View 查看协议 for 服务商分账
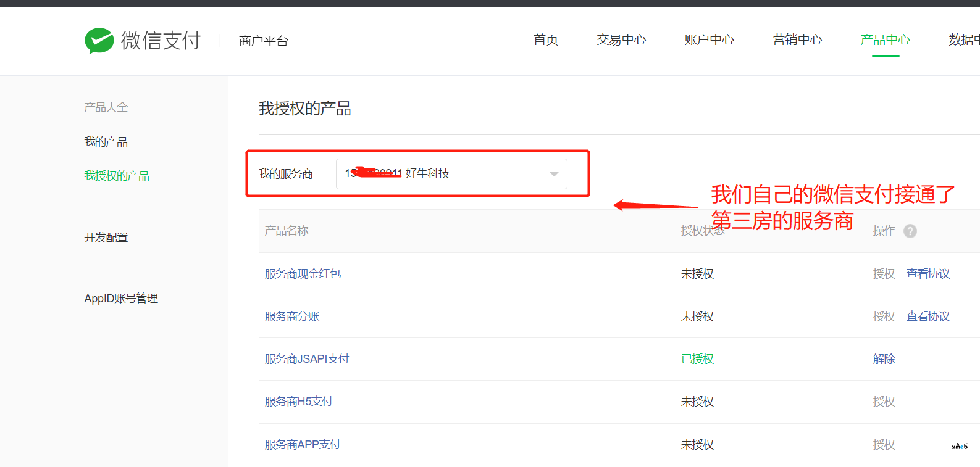Viewport: 980px width, 467px height. [x=928, y=316]
